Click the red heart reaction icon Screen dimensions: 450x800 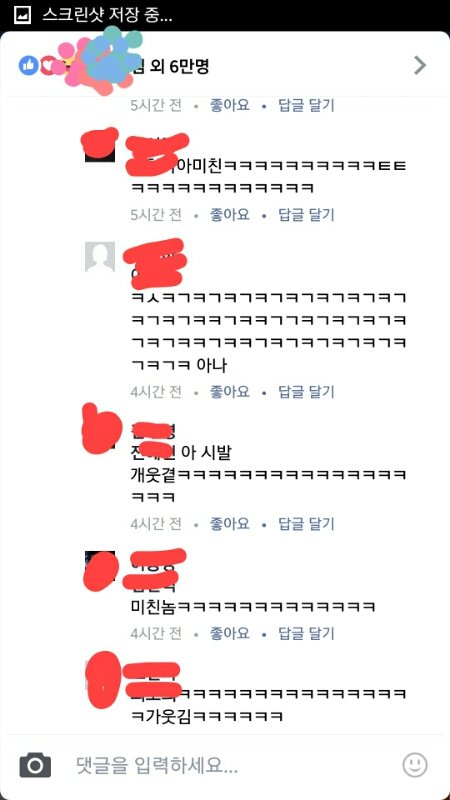pyautogui.click(x=47, y=65)
